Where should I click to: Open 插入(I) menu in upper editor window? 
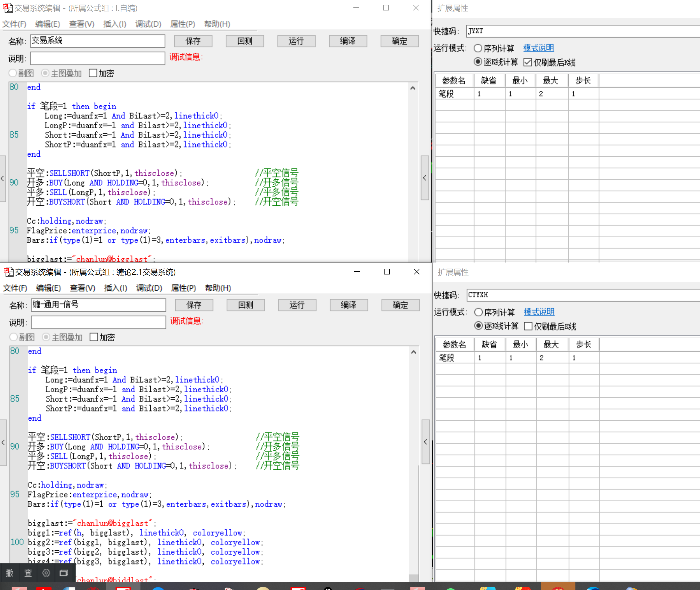[115, 24]
